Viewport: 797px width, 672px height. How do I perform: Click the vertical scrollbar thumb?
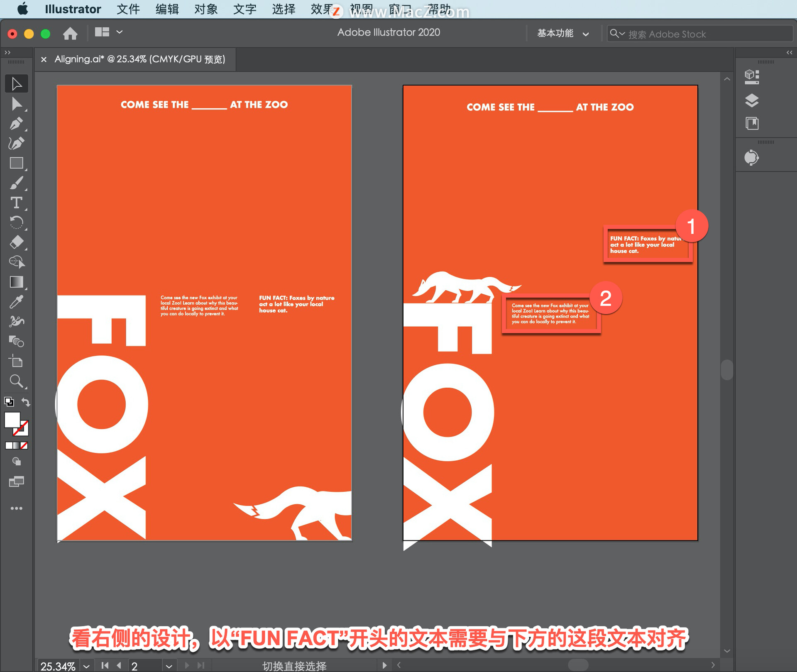[x=727, y=369]
